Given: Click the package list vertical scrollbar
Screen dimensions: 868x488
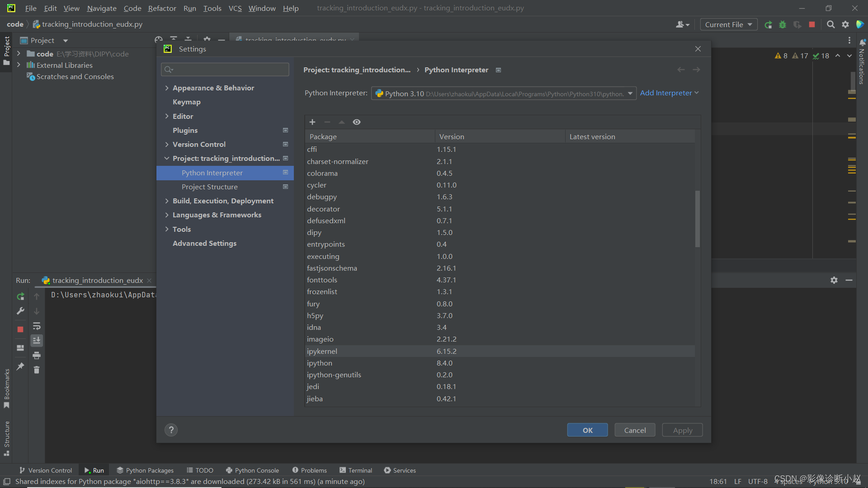Looking at the screenshot, I should pos(697,219).
